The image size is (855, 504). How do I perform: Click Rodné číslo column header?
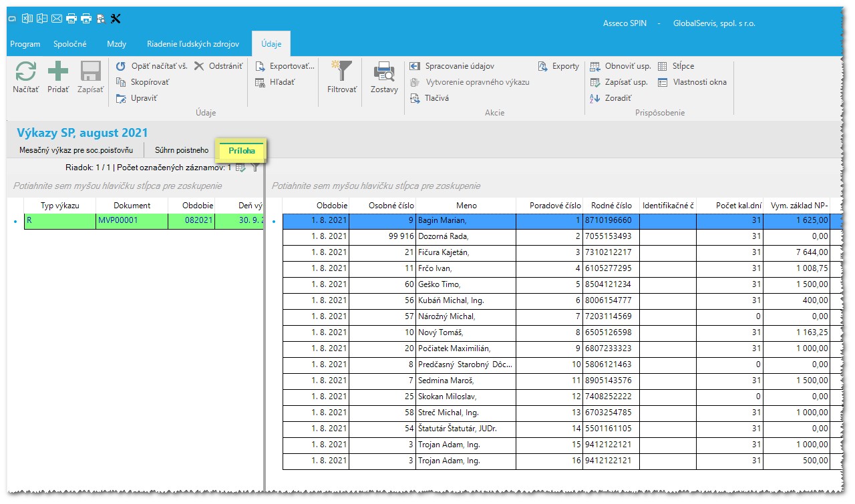[611, 206]
